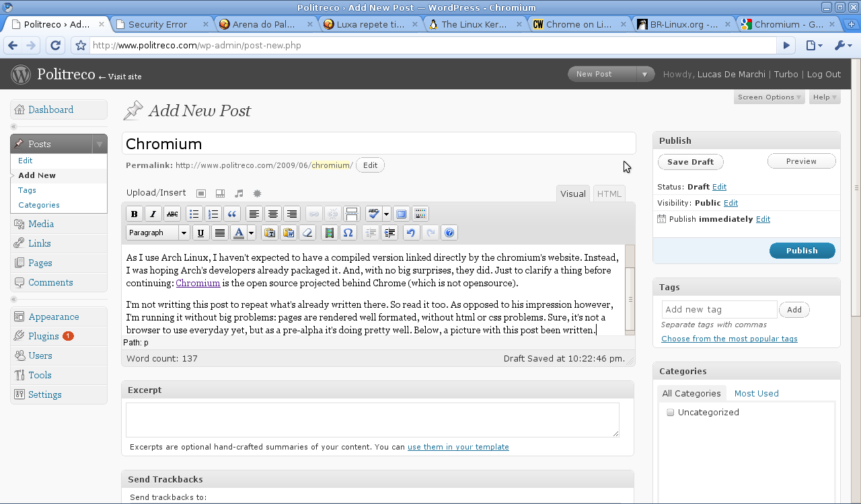861x504 pixels.
Task: Reload the page in Chromium
Action: [56, 46]
